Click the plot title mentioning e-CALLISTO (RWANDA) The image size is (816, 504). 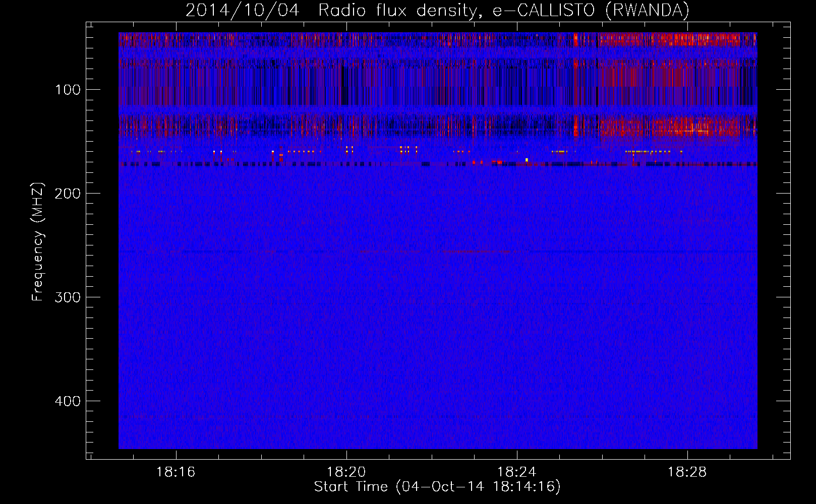(x=437, y=11)
